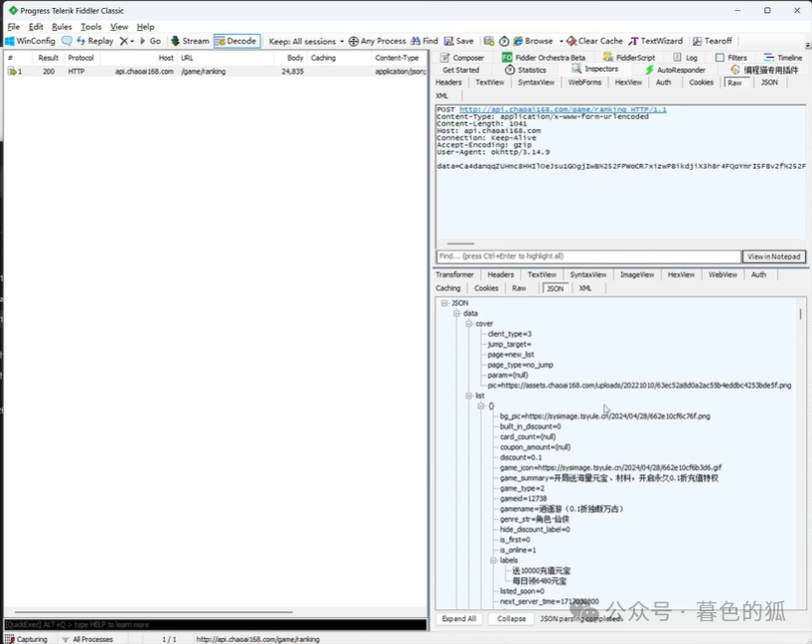Viewport: 812px width, 644px height.
Task: Click Expand All button
Action: click(459, 618)
